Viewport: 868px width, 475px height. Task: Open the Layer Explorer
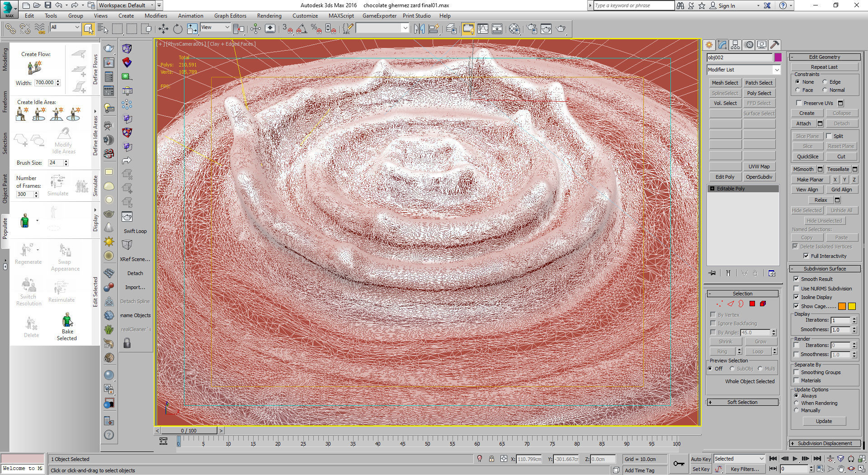tap(451, 29)
